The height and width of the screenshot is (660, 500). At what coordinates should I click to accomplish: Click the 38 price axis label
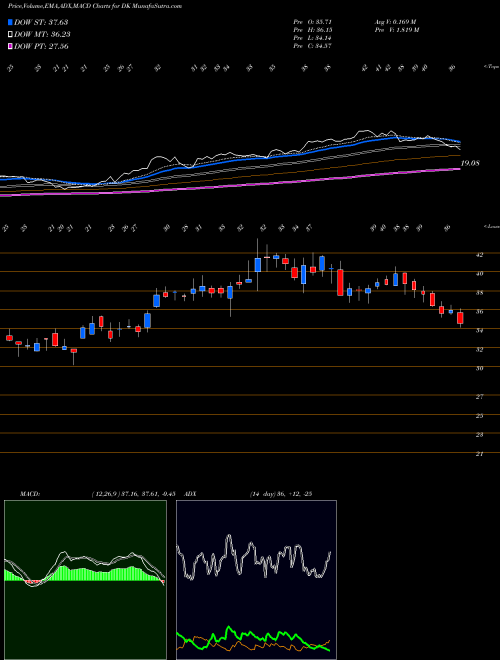479,293
